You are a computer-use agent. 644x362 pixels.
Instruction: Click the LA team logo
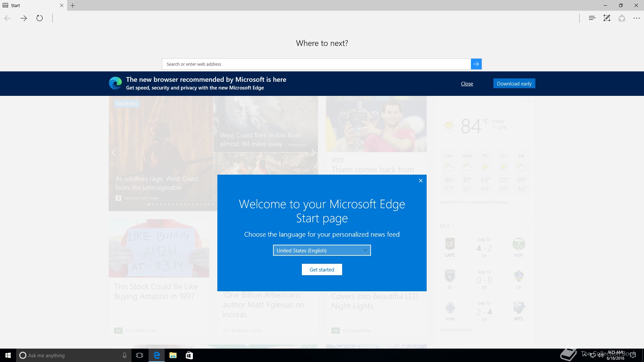click(x=519, y=276)
